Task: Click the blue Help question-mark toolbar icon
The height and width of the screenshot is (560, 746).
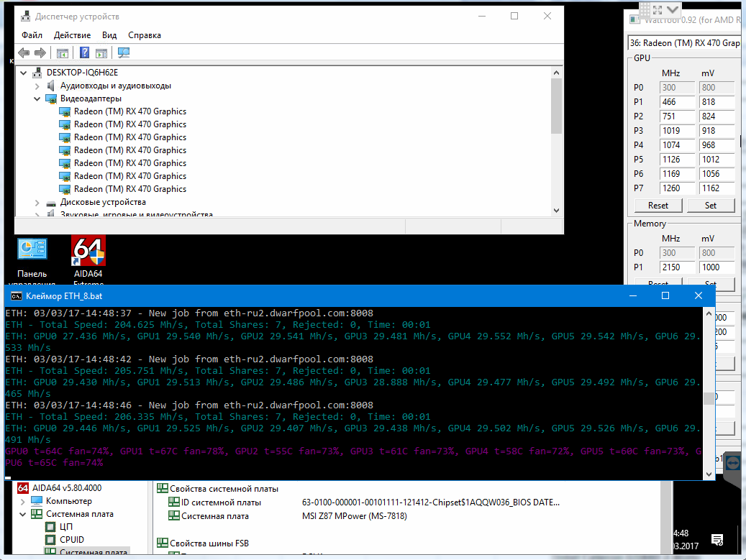Action: (84, 52)
